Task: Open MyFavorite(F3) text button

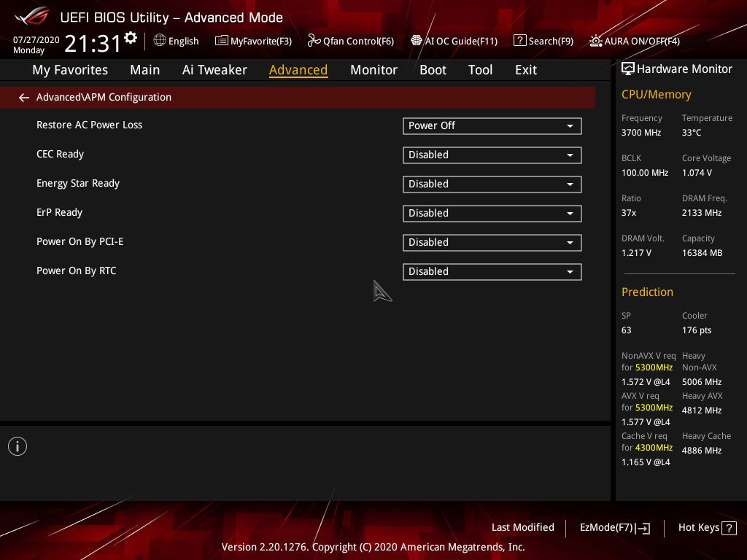Action: (261, 41)
